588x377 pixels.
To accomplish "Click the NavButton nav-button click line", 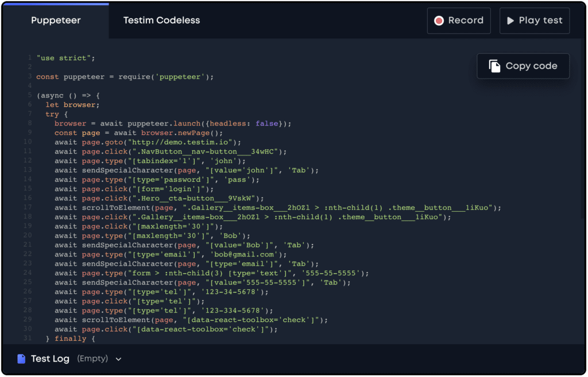I will [x=171, y=151].
